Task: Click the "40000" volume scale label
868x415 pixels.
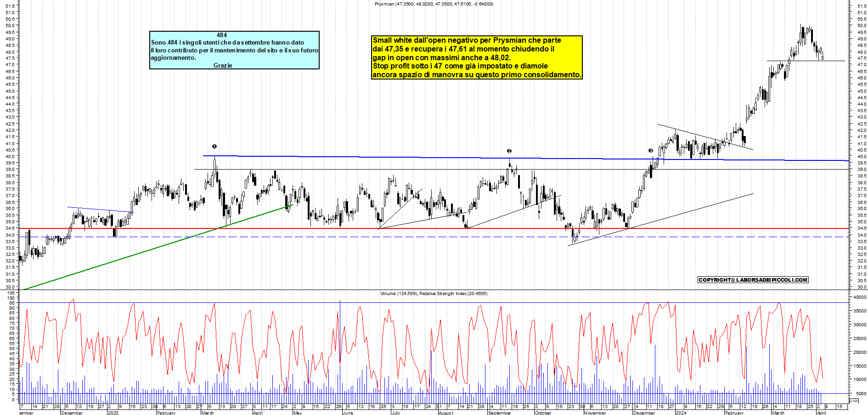Action: pos(860,297)
